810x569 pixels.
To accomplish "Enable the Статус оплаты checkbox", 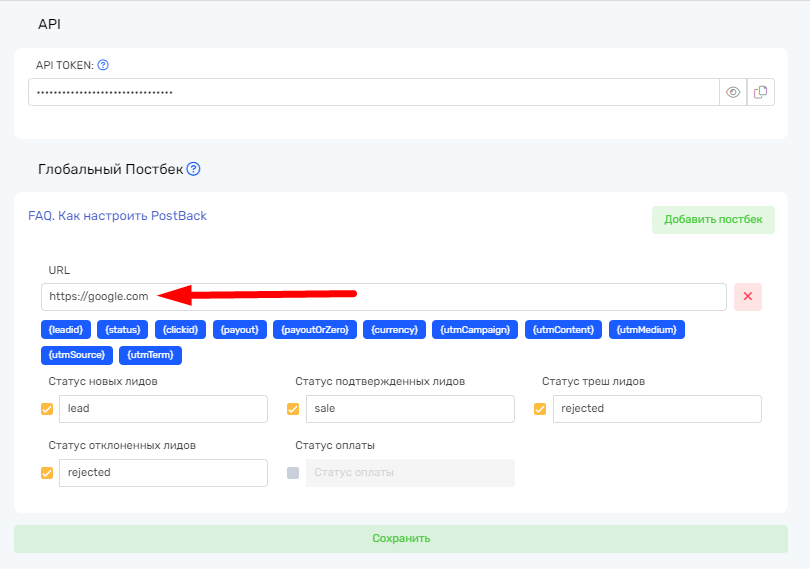I will [x=293, y=473].
